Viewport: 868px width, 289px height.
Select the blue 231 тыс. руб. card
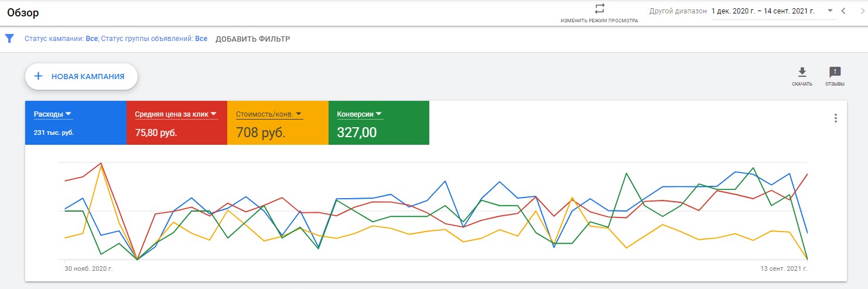(76, 132)
